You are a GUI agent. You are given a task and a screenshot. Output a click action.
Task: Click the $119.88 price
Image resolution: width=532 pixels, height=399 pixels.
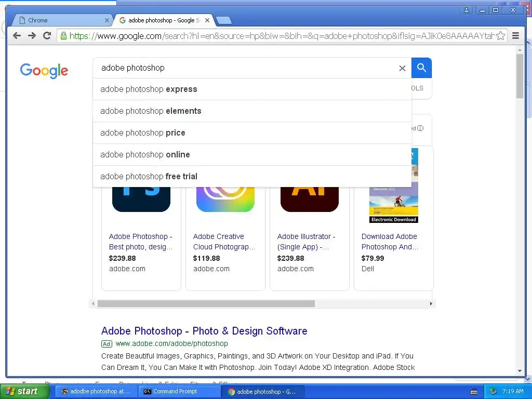point(206,258)
